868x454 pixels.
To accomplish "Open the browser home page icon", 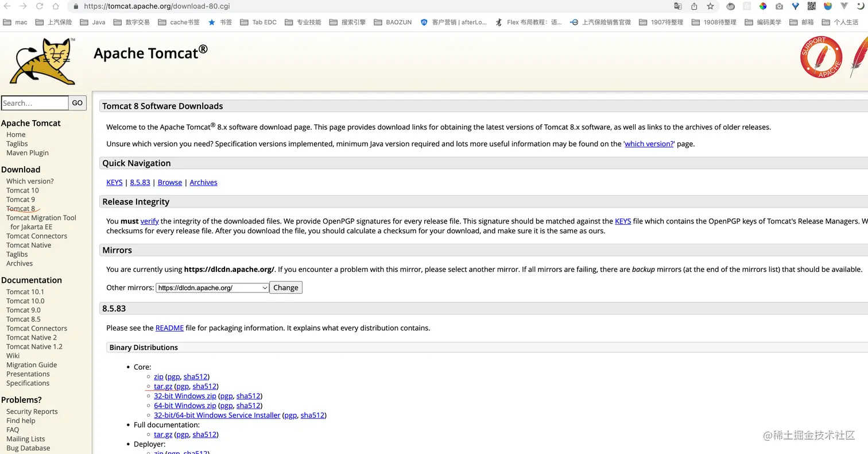I will tap(56, 6).
